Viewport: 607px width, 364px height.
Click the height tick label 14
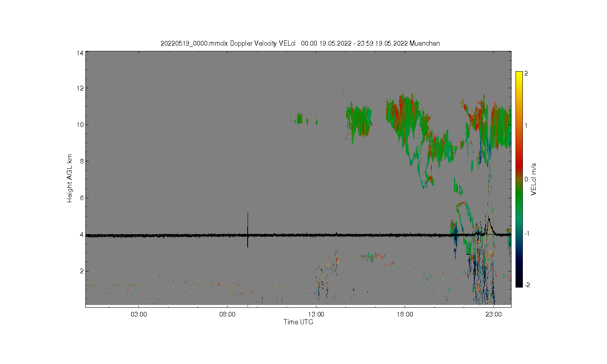tap(80, 53)
